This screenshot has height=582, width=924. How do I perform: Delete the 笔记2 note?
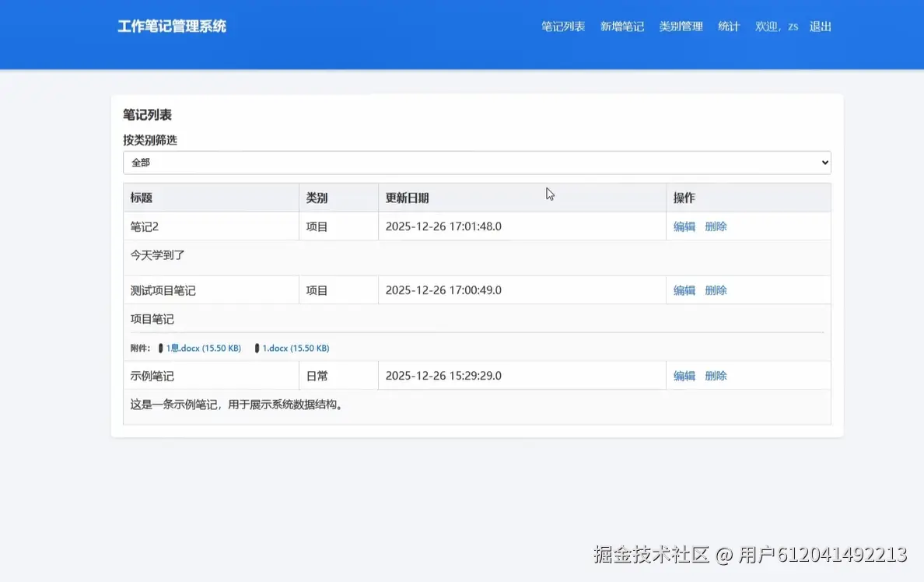pos(716,226)
